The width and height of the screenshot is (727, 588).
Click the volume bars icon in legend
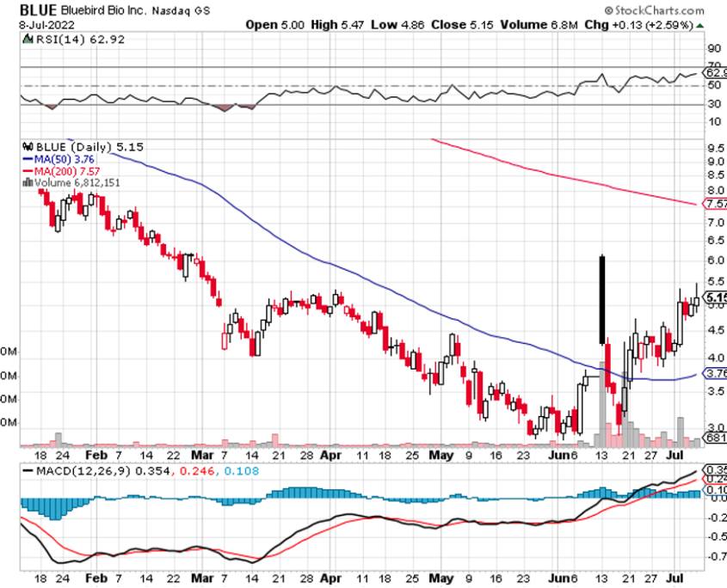(28, 182)
